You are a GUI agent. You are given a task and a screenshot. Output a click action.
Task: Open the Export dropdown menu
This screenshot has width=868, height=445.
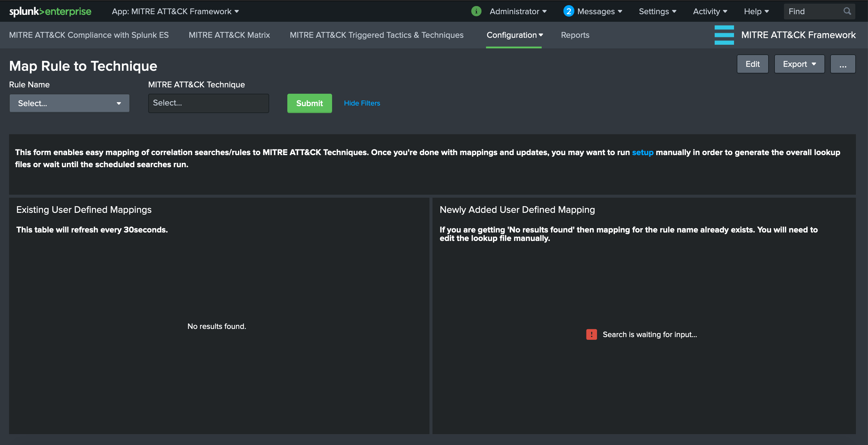click(799, 64)
